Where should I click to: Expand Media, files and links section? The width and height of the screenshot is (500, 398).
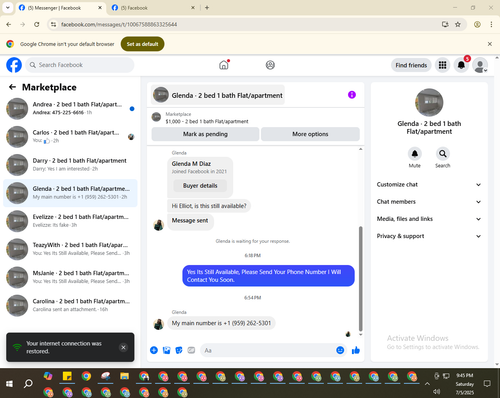coord(429,219)
